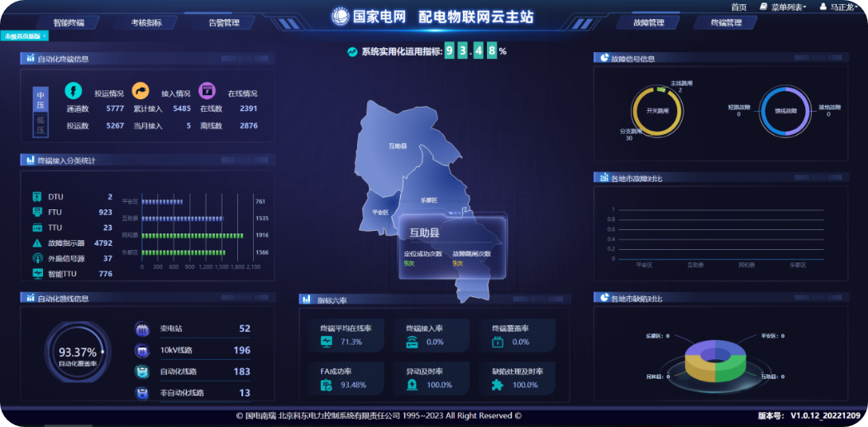The image size is (868, 427).
Task: Go to 首页 in the top bar
Action: (738, 7)
